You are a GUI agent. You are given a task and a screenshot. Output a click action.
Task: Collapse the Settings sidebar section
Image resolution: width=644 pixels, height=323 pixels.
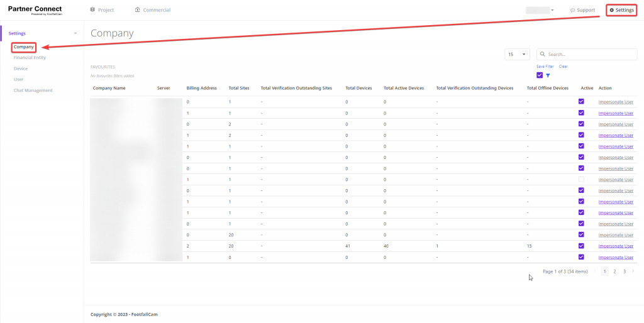point(75,33)
